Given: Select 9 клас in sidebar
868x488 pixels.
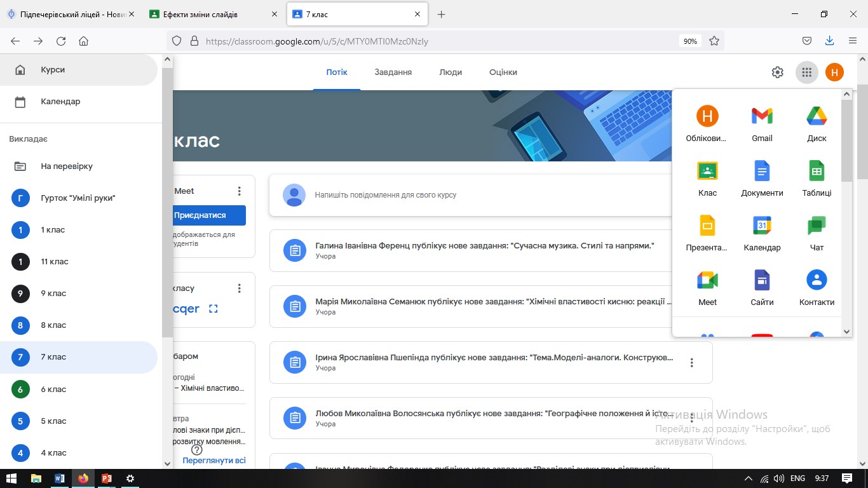Looking at the screenshot, I should click(79, 294).
